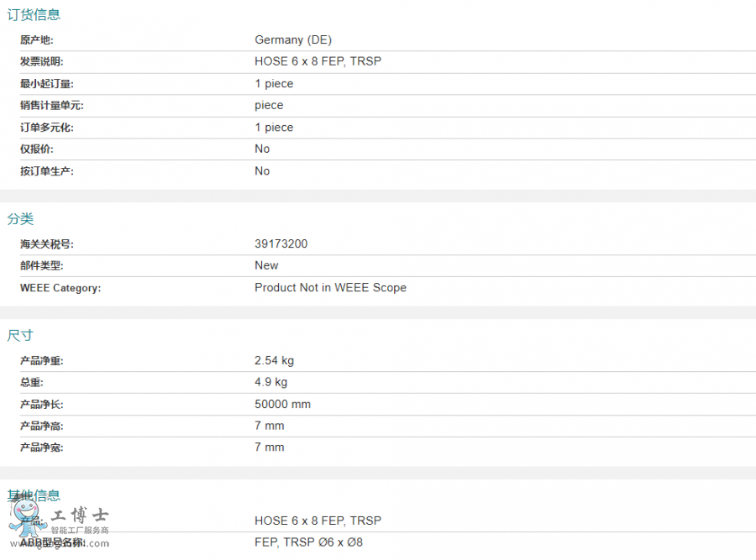Click the 销售计量单元 row label
This screenshot has height=560, width=756.
52,106
